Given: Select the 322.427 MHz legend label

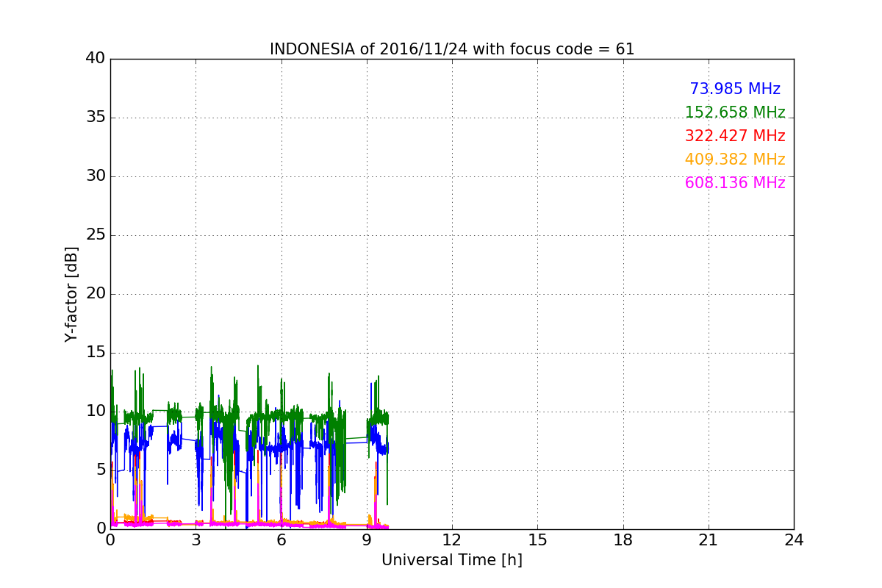Looking at the screenshot, I should click(x=735, y=136).
